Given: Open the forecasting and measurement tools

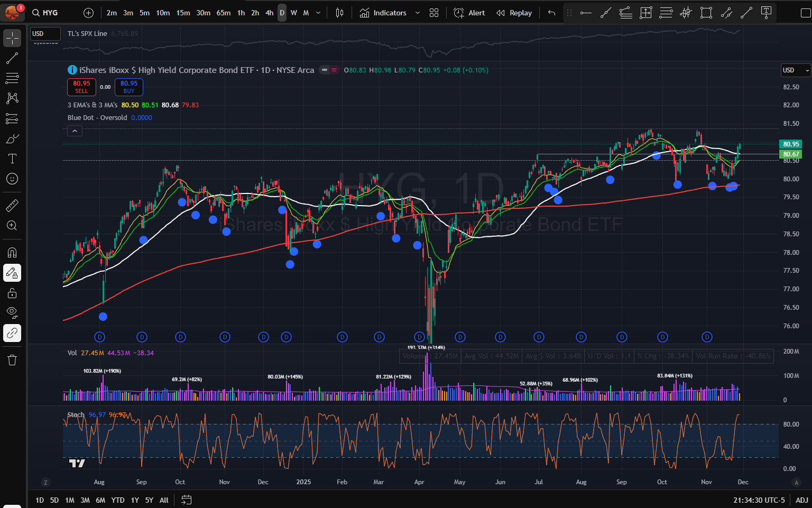Looking at the screenshot, I should [x=12, y=118].
